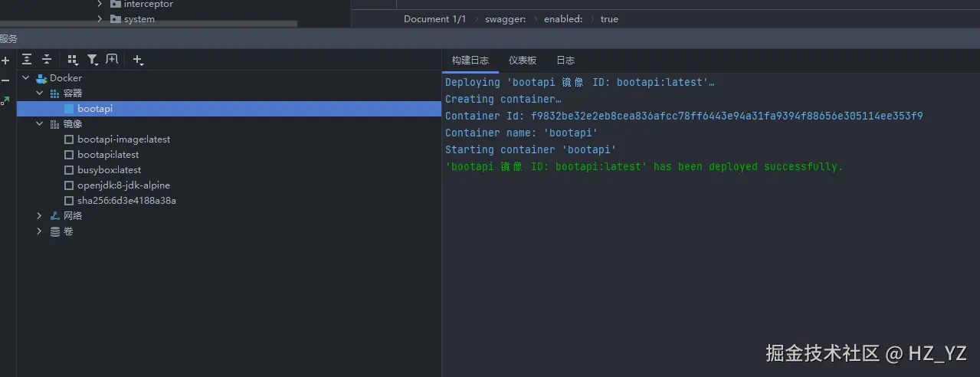Click the Expand All icon in Services toolbar
The image size is (980, 377).
tap(27, 60)
